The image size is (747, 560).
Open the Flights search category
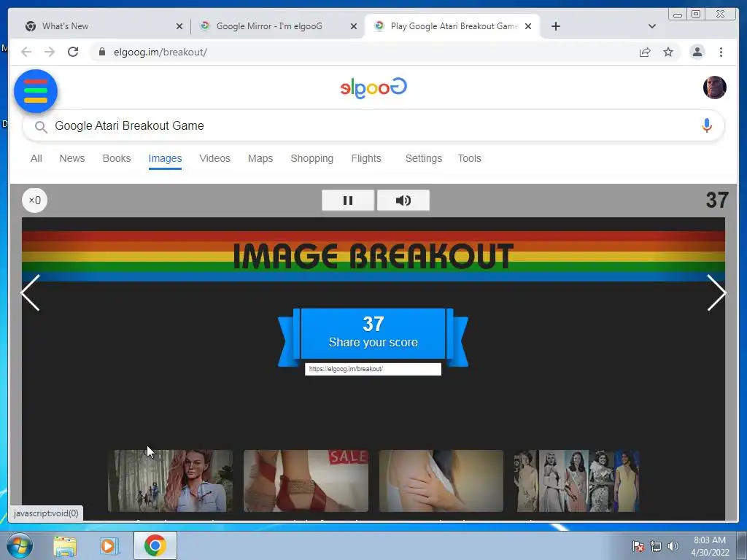[366, 158]
